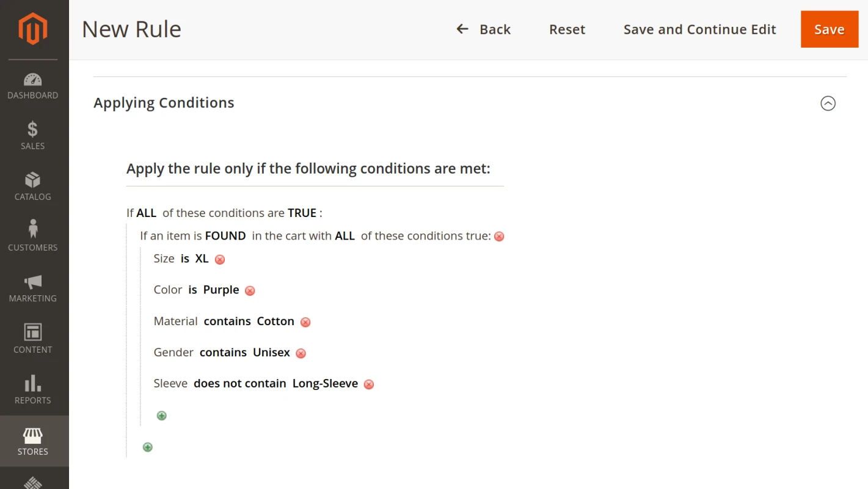Image resolution: width=868 pixels, height=489 pixels.
Task: Edit the Purple color value
Action: [221, 289]
